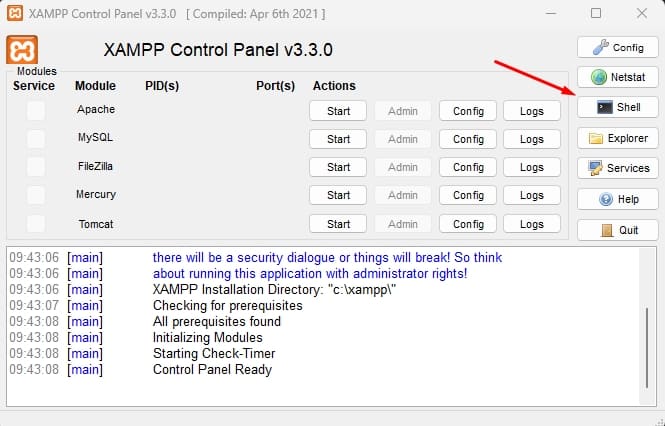Viewport: 665px width, 426px height.
Task: Open the Config menu for Mercury
Action: [x=468, y=195]
